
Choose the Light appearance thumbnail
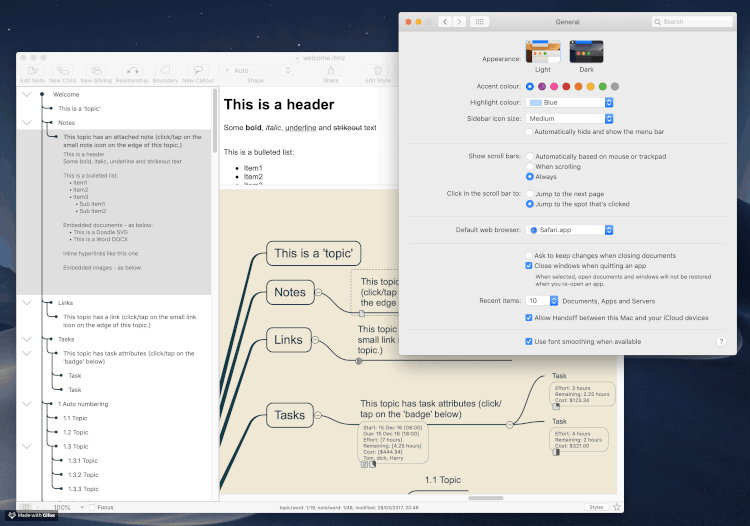pos(543,52)
